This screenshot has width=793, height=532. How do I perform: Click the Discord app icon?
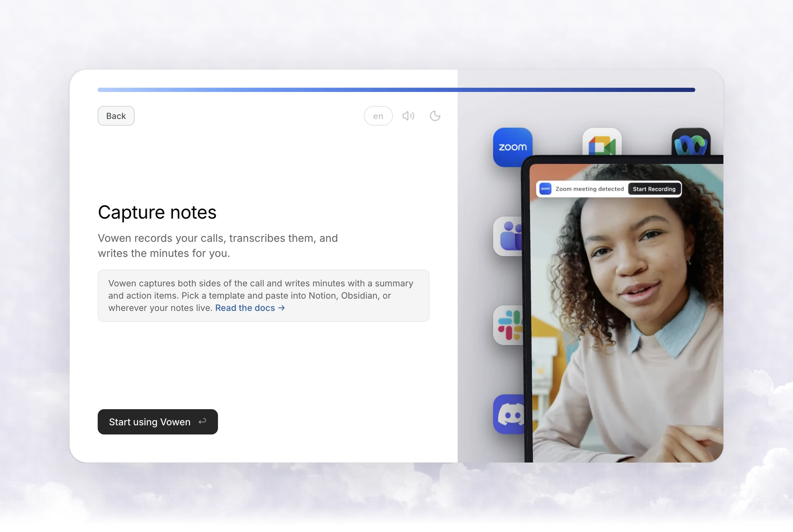509,414
